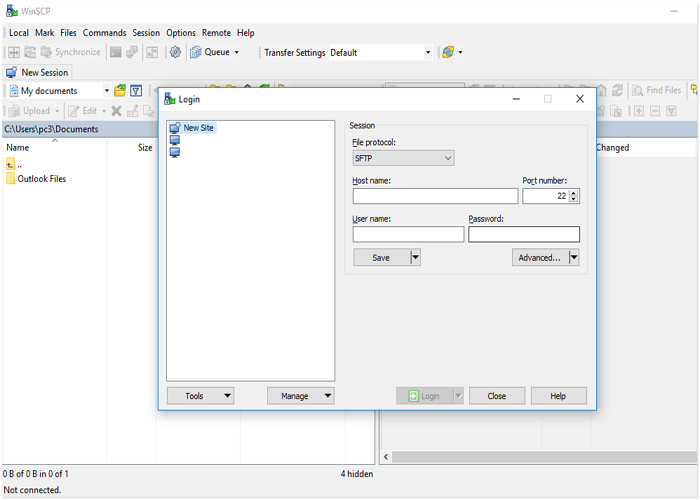Click the icon left of the Preferences gear
This screenshot has height=500, width=700.
tap(152, 52)
